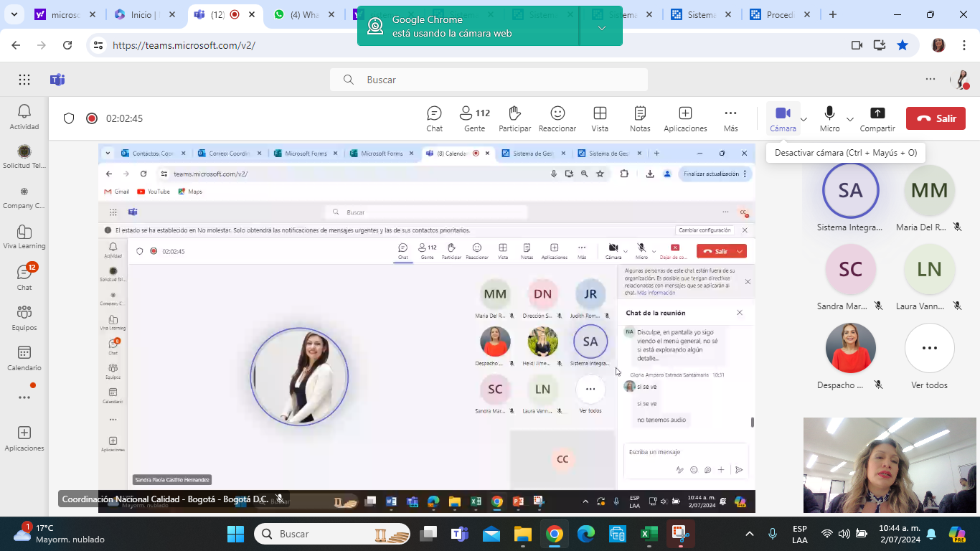The width and height of the screenshot is (980, 551).
Task: Click the install app icon beside the bookmark star
Action: tap(880, 45)
